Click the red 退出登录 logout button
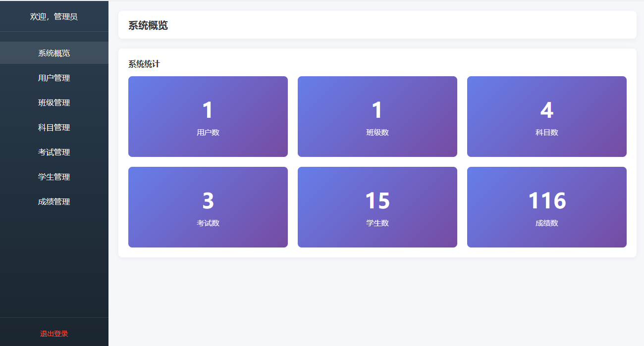 tap(54, 334)
